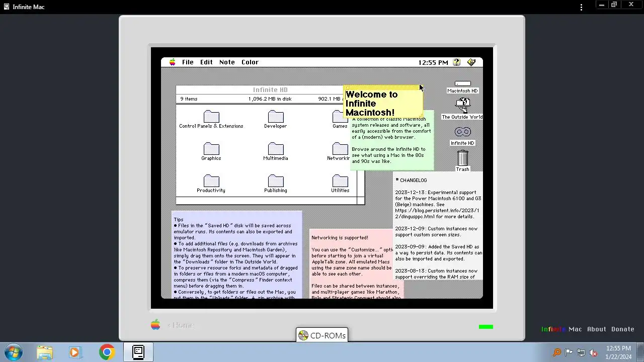
Task: Click the 9 items status text
Action: 189,99
